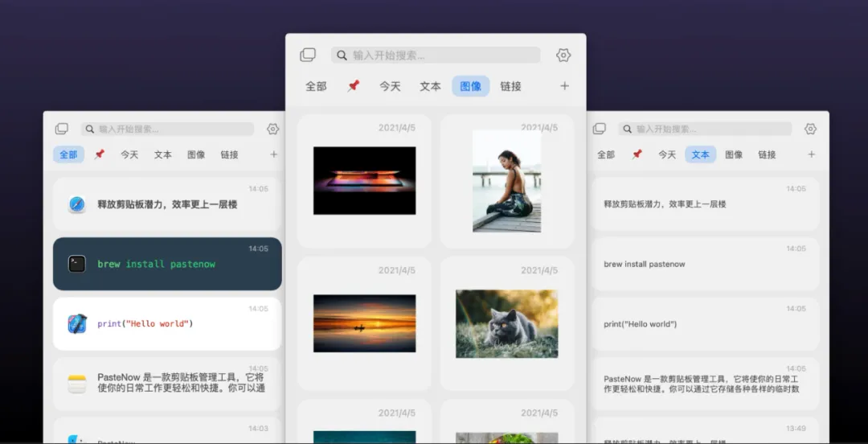Open the 链接 tab in the left window
Image resolution: width=868 pixels, height=444 pixels.
[229, 154]
